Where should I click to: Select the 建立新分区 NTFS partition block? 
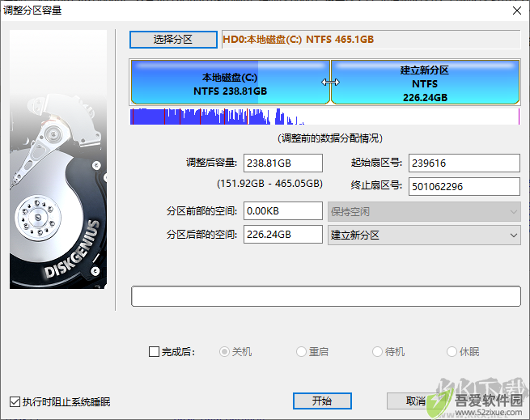pos(425,83)
